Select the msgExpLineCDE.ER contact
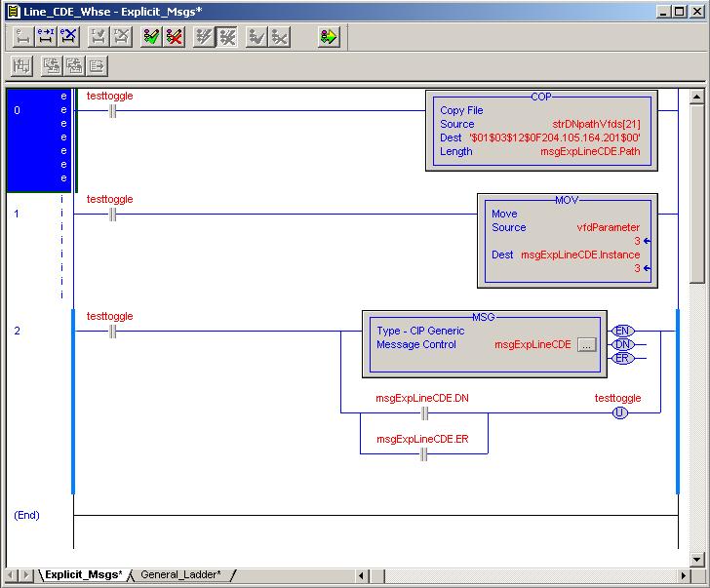The height and width of the screenshot is (588, 710). [x=424, y=454]
